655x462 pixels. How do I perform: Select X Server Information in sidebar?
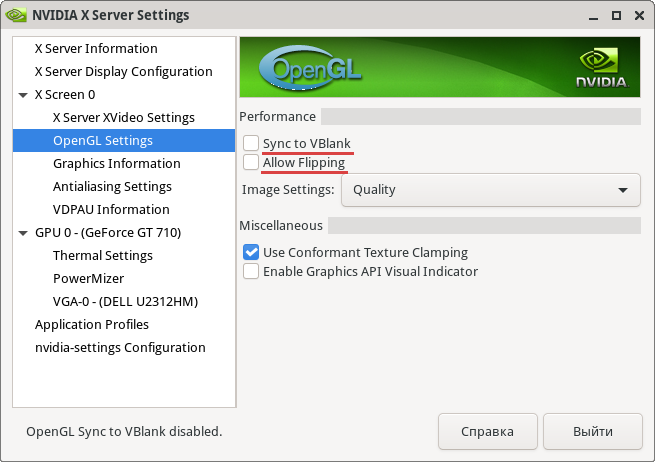click(96, 48)
